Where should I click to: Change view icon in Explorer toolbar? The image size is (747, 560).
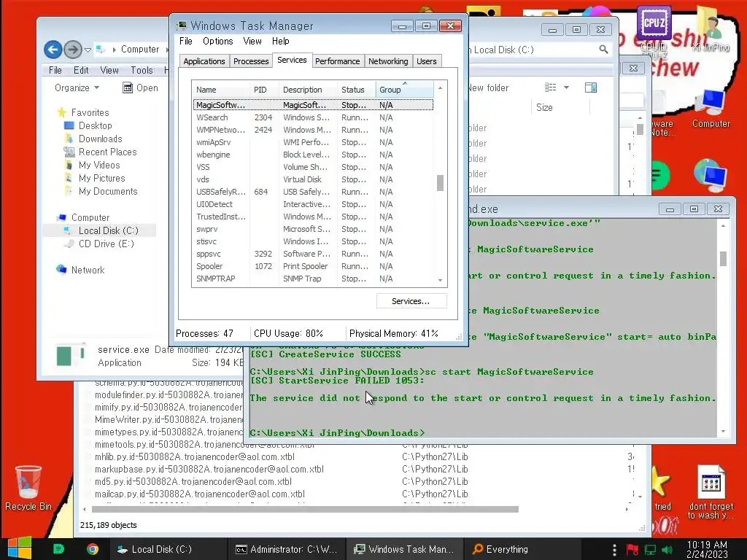551,87
